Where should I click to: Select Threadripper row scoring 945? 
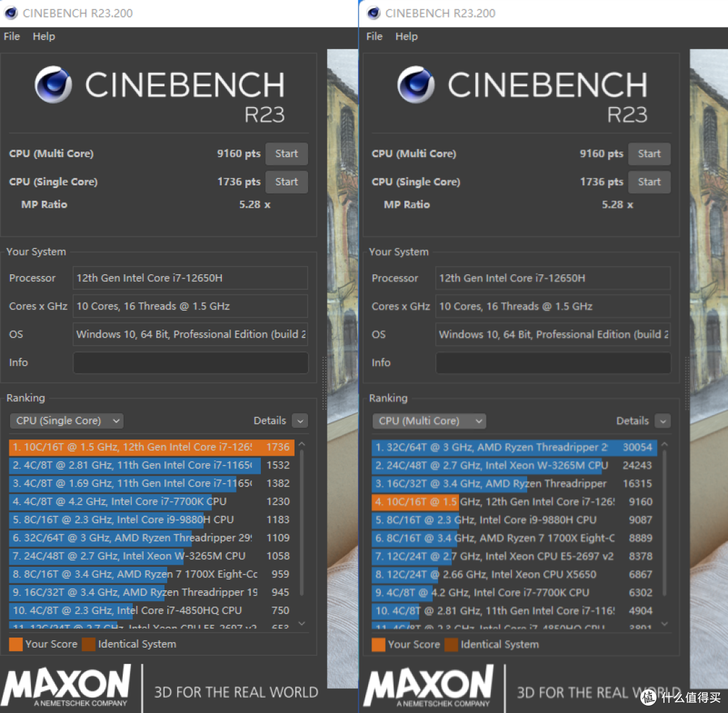tap(152, 592)
